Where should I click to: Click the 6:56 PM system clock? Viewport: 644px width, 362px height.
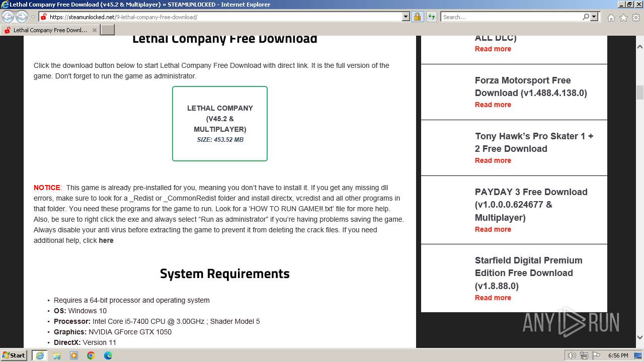click(618, 355)
